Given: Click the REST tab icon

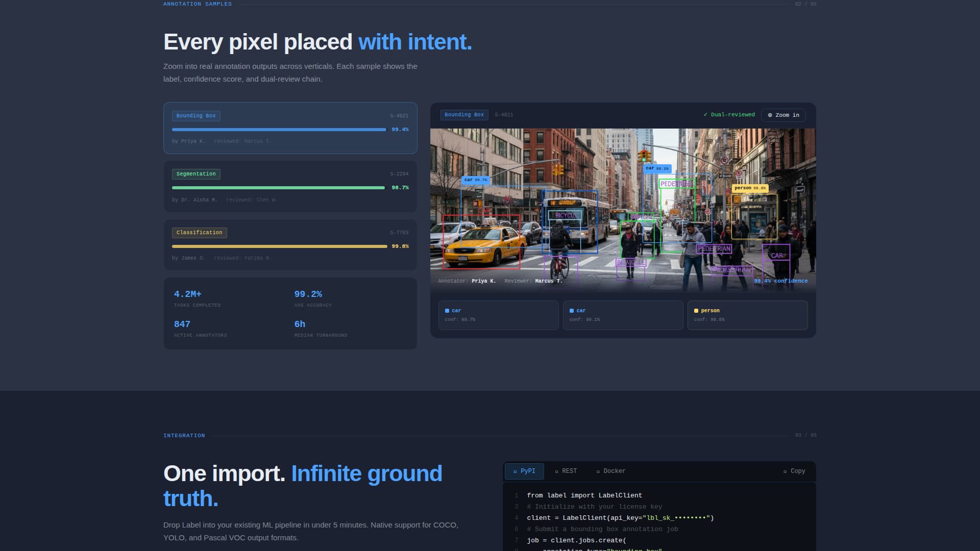Looking at the screenshot, I should (x=556, y=471).
